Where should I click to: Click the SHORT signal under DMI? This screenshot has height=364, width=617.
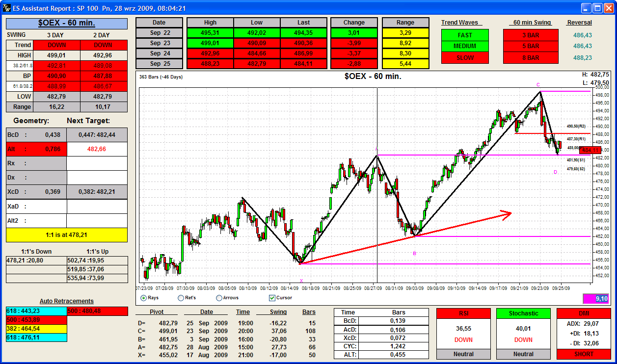coord(584,354)
